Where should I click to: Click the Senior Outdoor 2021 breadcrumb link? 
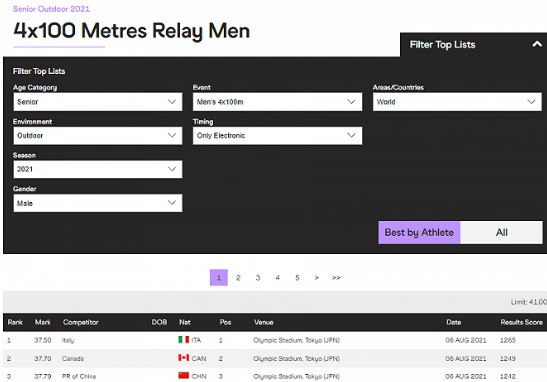point(51,9)
